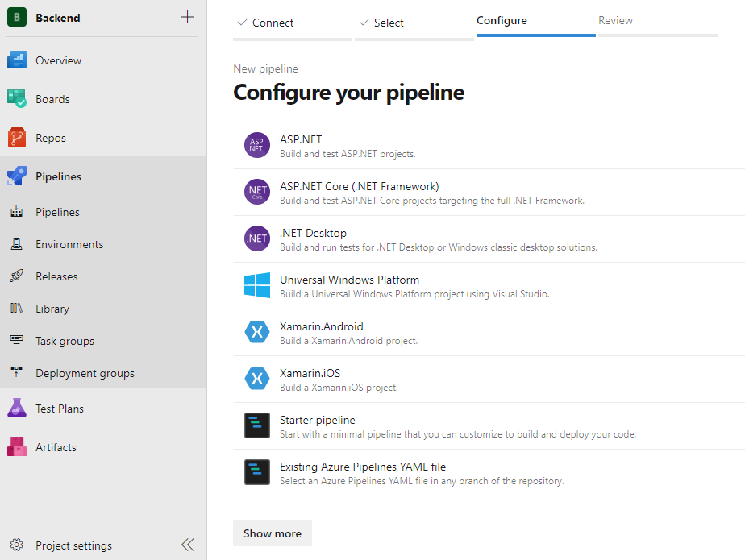Select the Test Plans flask icon

[17, 409]
